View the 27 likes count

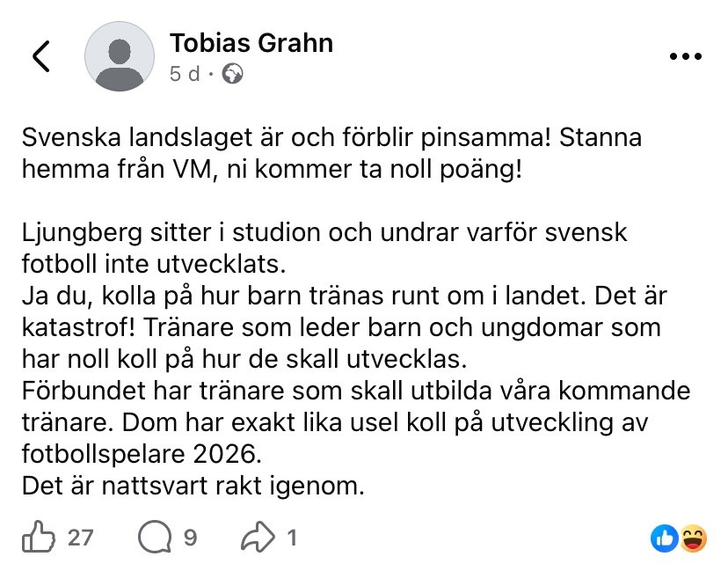point(80,538)
